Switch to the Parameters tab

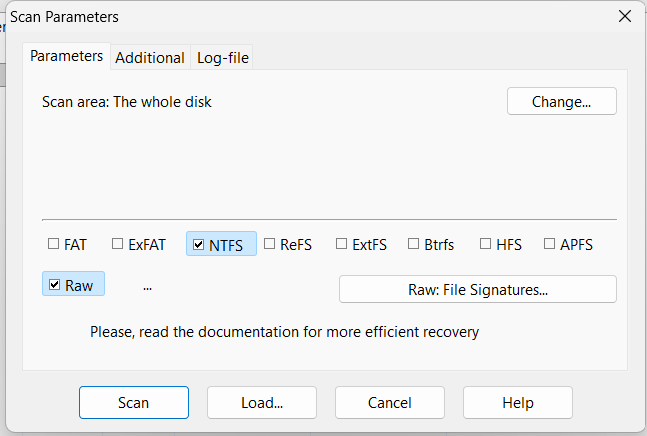click(x=67, y=56)
